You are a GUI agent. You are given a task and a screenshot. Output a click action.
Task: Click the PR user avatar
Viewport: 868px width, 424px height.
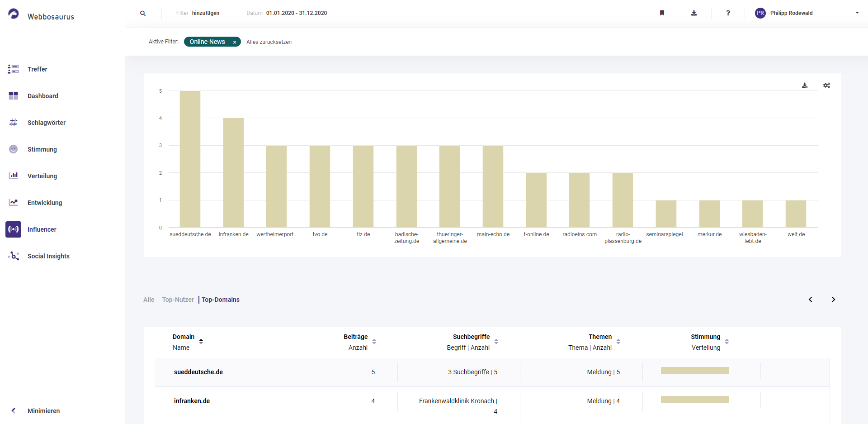coord(760,13)
